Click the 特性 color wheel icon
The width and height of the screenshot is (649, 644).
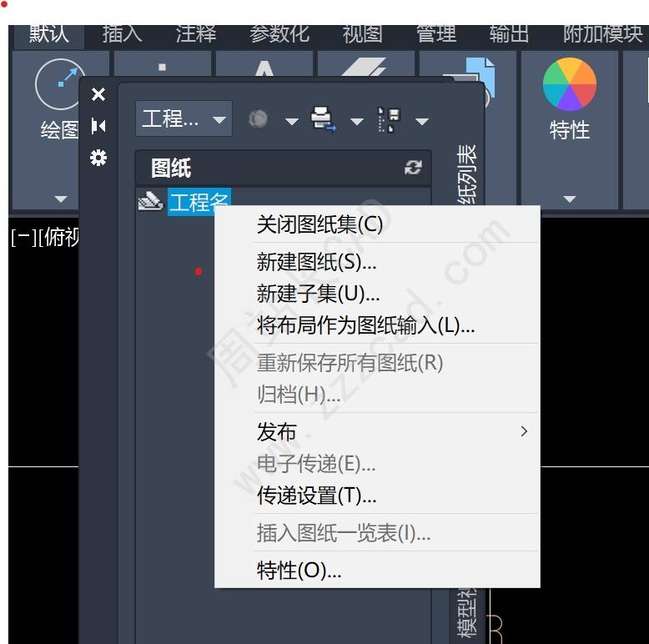570,84
